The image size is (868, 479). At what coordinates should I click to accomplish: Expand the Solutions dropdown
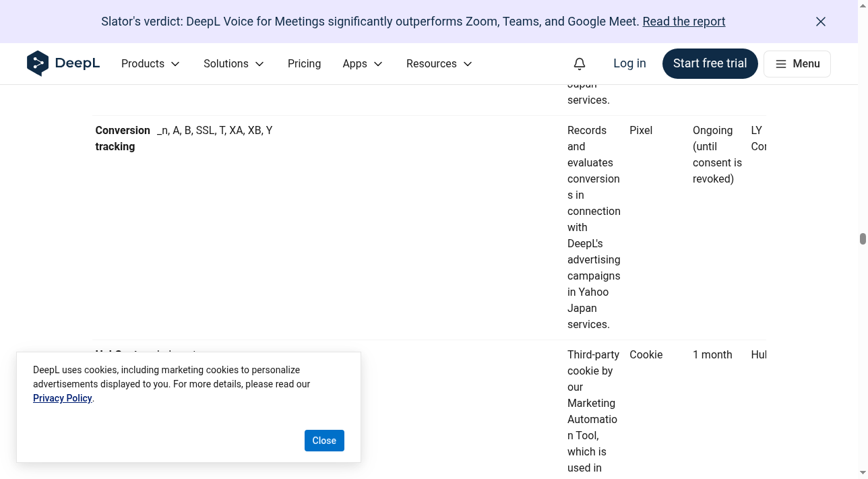[x=234, y=63]
